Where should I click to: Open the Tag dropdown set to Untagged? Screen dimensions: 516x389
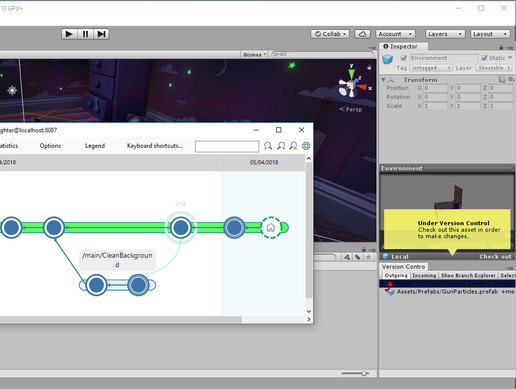430,68
